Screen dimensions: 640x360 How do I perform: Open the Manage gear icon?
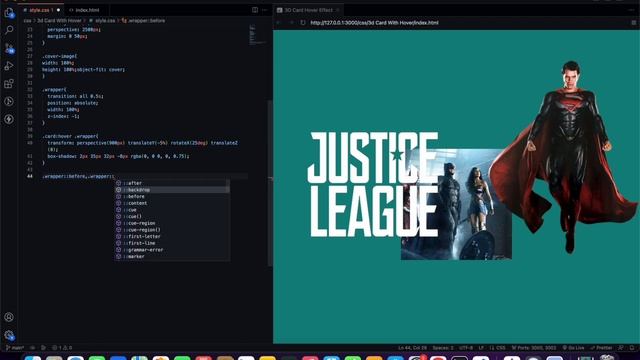click(9, 336)
